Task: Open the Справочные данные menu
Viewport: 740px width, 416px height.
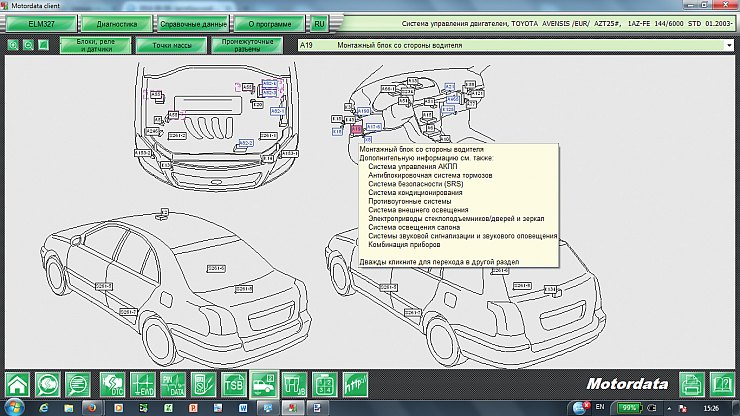Action: point(193,24)
